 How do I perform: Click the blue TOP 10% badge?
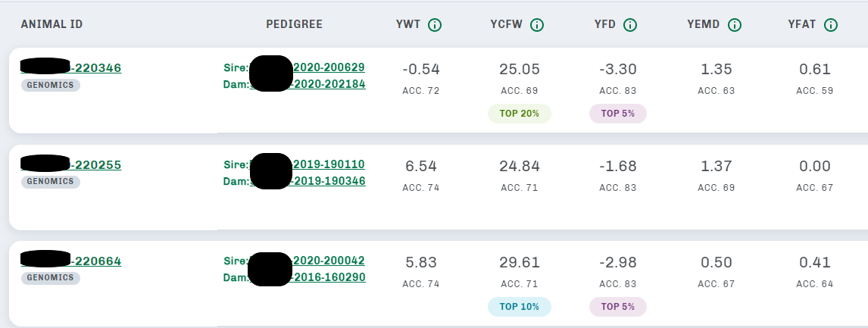click(520, 307)
